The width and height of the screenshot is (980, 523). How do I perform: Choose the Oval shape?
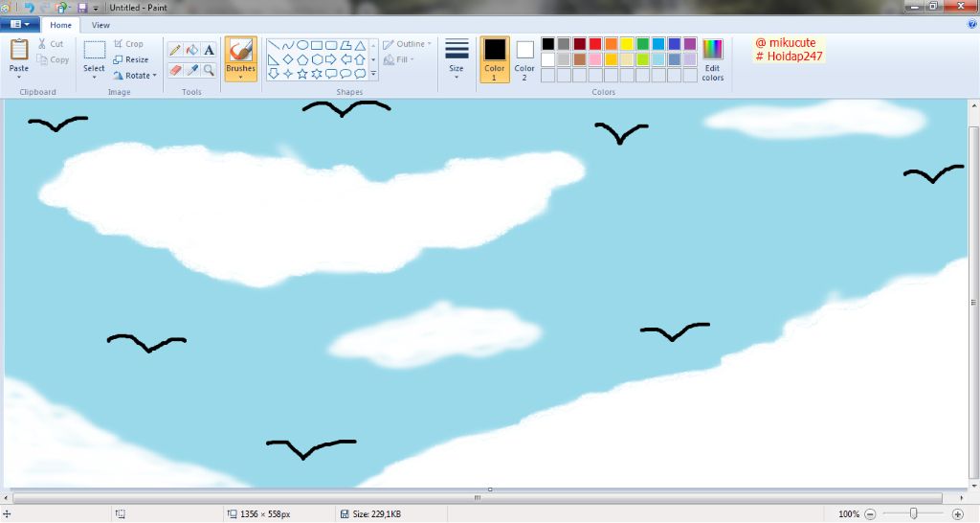(x=302, y=45)
